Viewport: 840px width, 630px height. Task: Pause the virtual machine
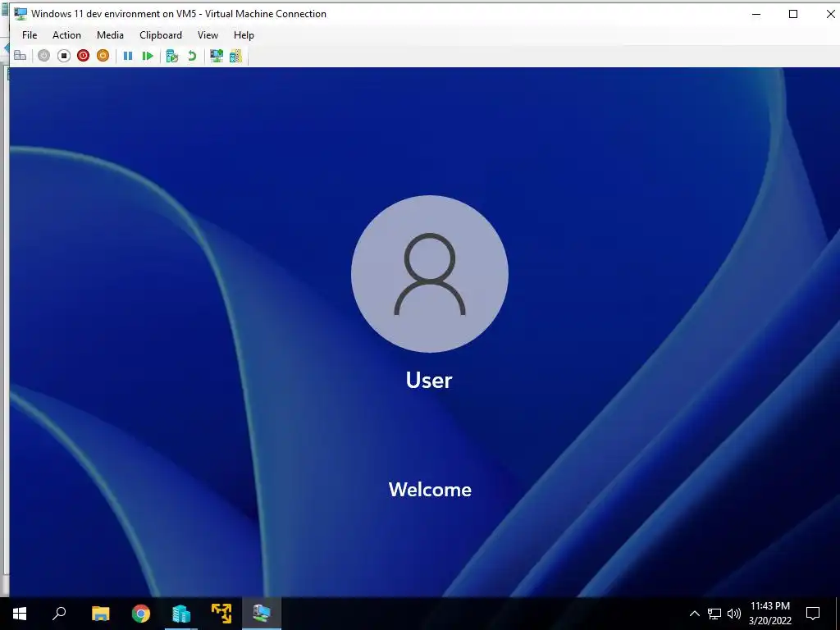[x=128, y=56]
